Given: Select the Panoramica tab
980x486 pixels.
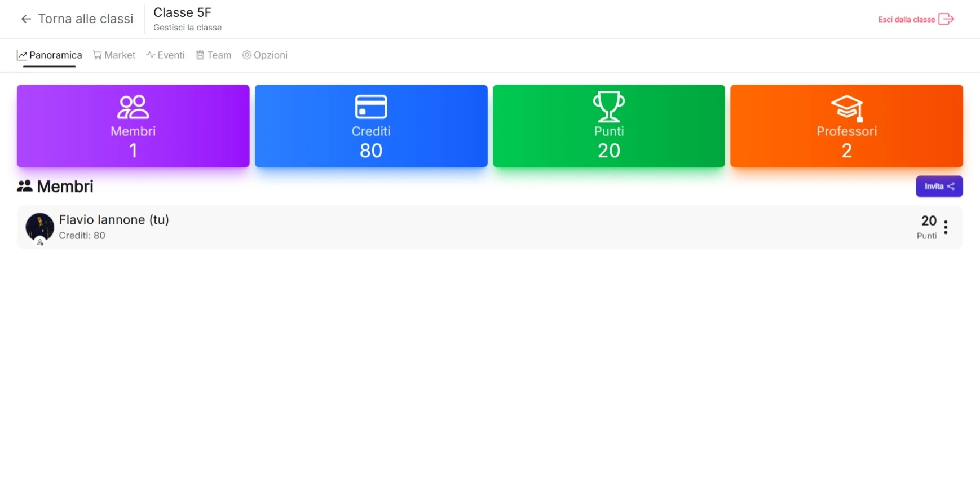Looking at the screenshot, I should (50, 55).
